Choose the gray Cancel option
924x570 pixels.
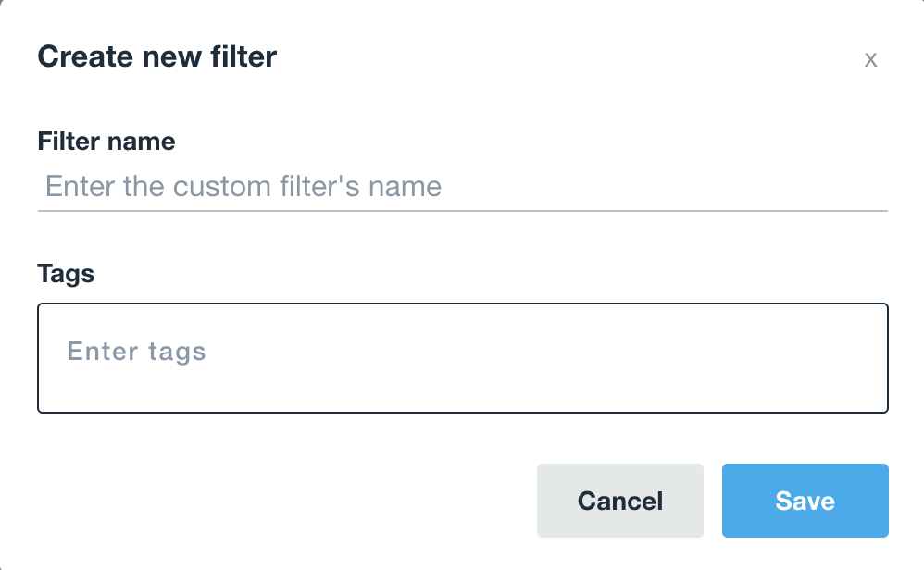coord(619,501)
